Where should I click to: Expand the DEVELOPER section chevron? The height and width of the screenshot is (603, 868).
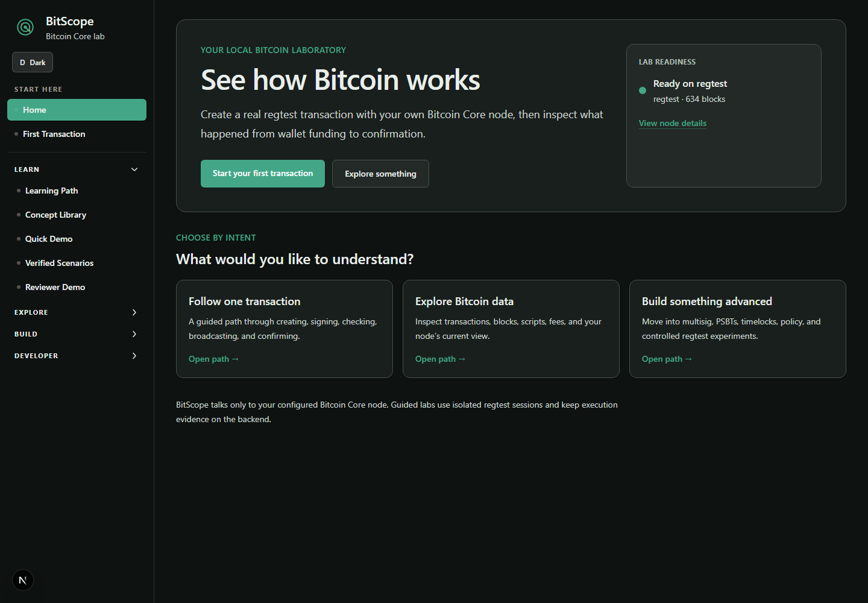[x=134, y=356]
